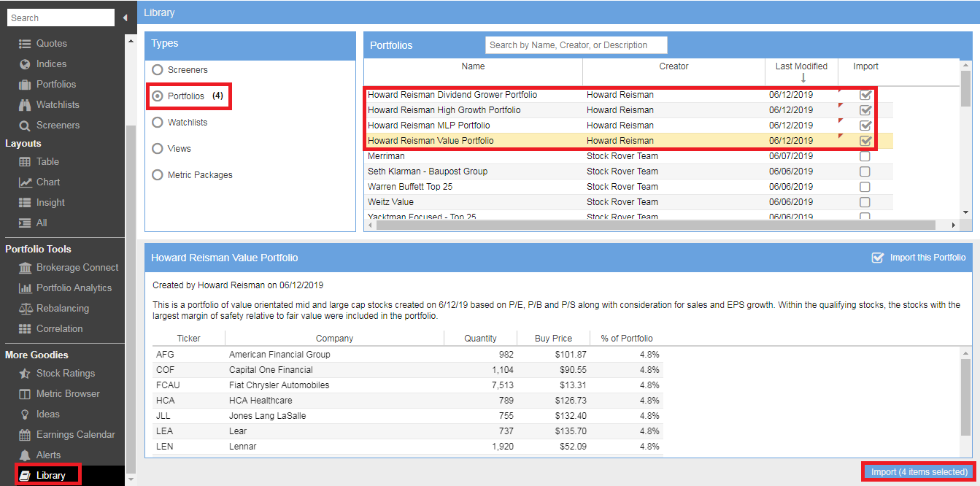This screenshot has width=980, height=486.
Task: Click the sidebar scroll down arrow
Action: [131, 480]
